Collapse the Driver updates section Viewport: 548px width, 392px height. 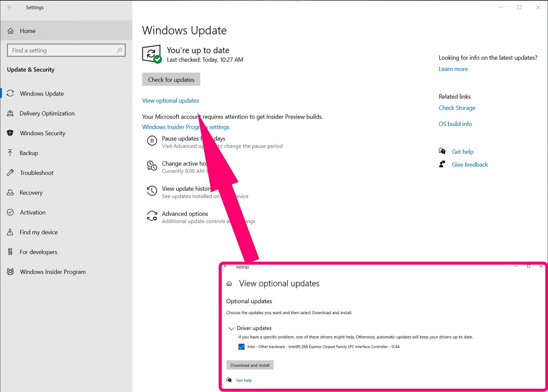[x=231, y=328]
